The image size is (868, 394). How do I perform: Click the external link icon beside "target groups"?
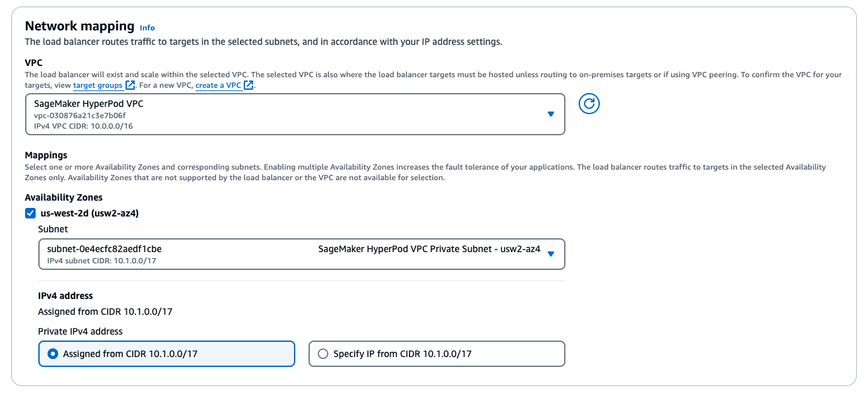coord(128,85)
